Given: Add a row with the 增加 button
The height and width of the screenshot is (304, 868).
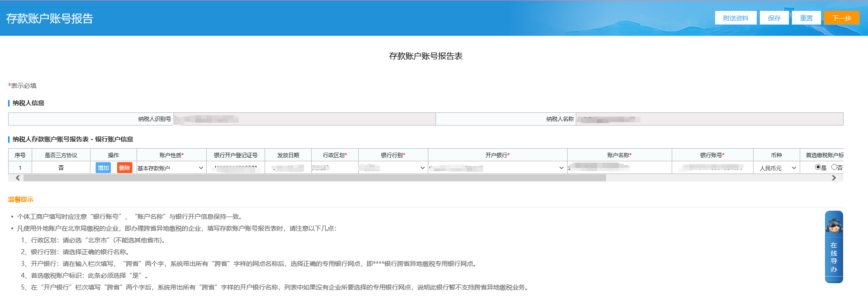Looking at the screenshot, I should (x=103, y=168).
